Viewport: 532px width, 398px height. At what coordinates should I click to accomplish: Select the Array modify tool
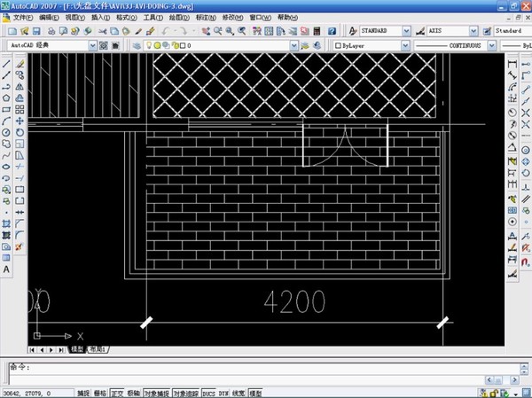click(x=20, y=109)
